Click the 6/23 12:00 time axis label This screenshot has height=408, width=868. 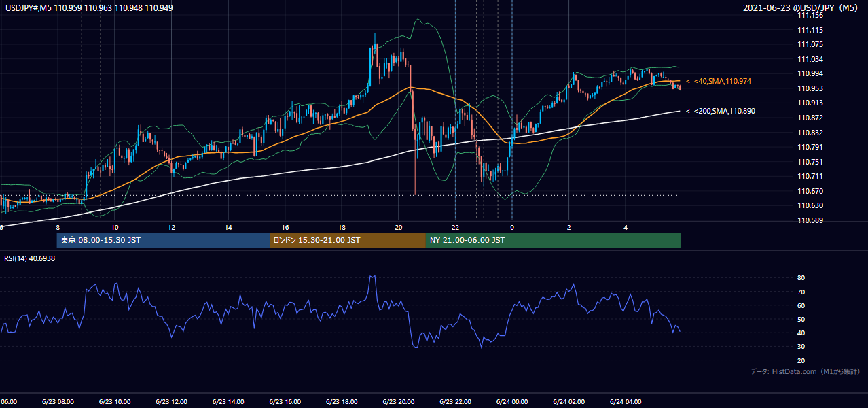coord(171,402)
